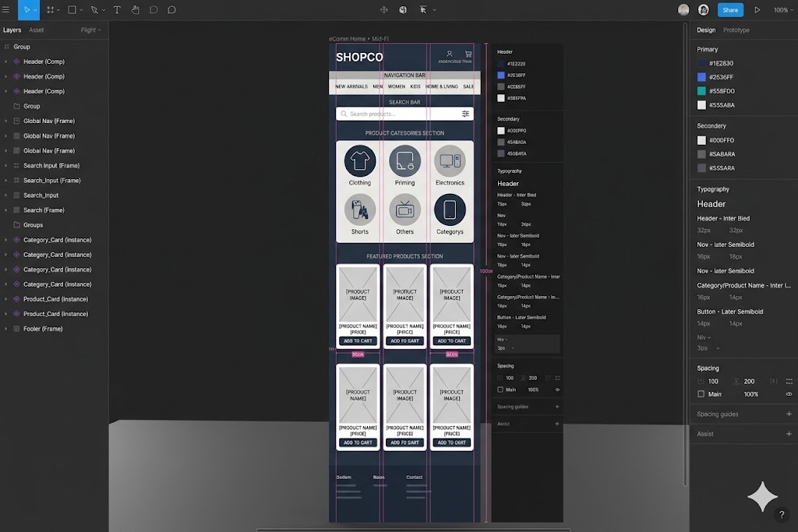Click the canvas vertical scrollbar
Viewport: 798px width, 532px height.
pos(686,254)
